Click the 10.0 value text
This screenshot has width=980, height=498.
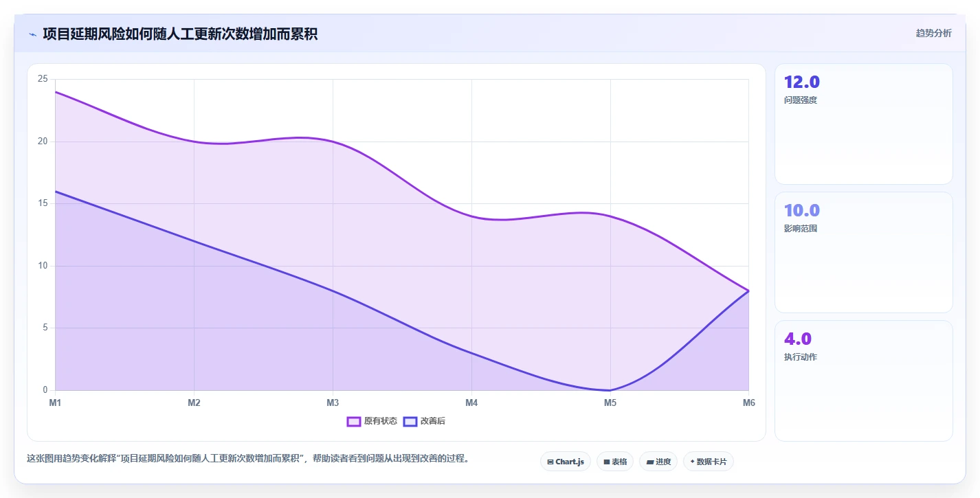coord(802,210)
